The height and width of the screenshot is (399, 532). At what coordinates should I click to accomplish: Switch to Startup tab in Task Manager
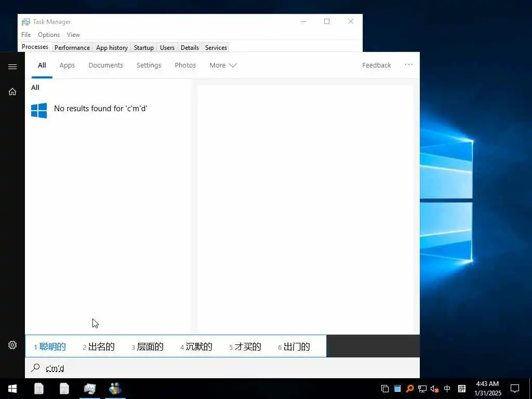click(144, 47)
